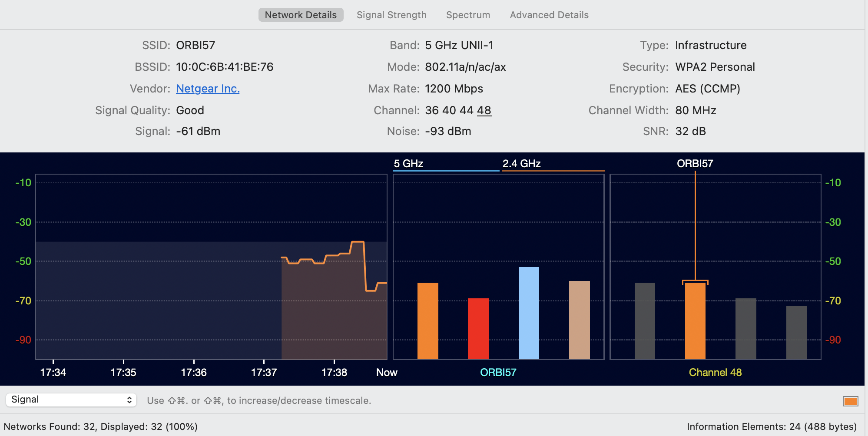868x436 pixels.
Task: Click the Channel 48 label under channel chart
Action: [715, 372]
